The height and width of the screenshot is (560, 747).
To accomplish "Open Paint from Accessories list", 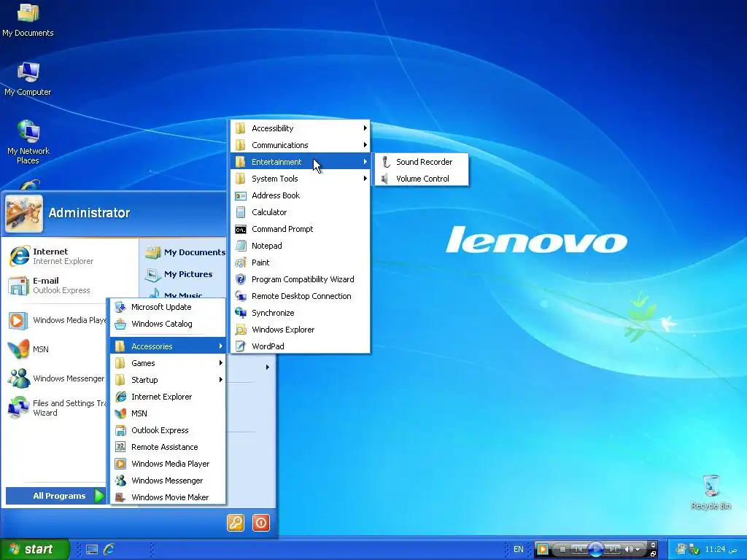I will point(300,262).
